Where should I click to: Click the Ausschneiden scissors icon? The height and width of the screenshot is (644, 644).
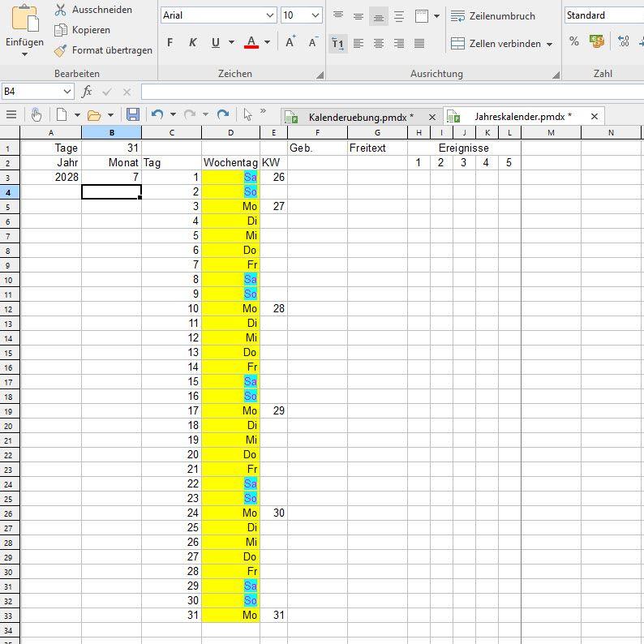click(x=60, y=10)
